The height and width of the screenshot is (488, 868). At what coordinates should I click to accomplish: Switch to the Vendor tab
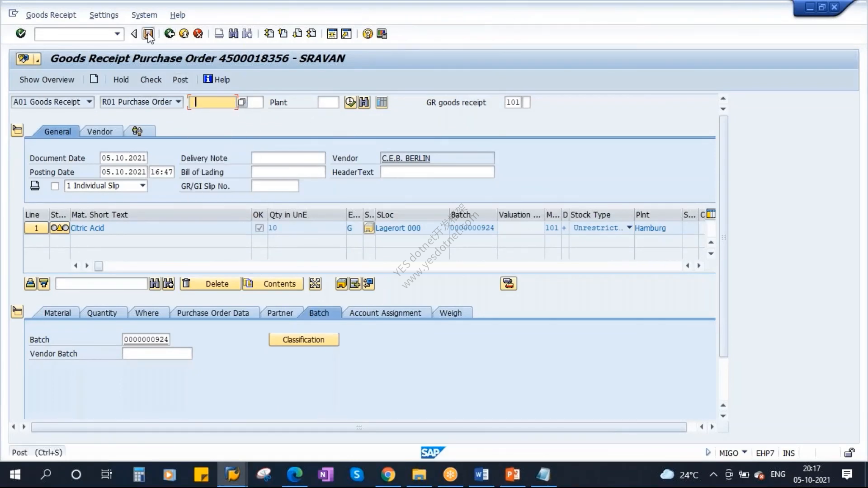(x=100, y=131)
